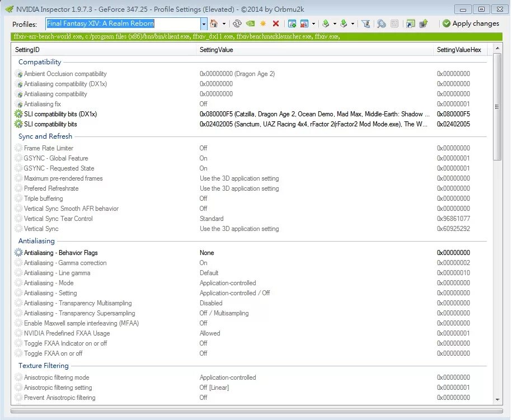Open import profiles dropdown arrow
This screenshot has width=512, height=420.
[353, 24]
